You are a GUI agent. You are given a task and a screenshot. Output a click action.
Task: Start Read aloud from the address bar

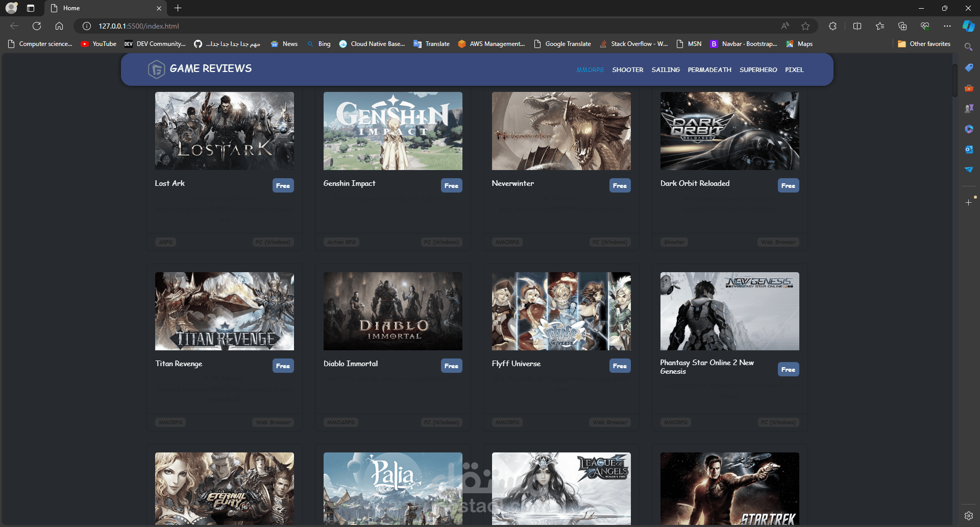[785, 26]
